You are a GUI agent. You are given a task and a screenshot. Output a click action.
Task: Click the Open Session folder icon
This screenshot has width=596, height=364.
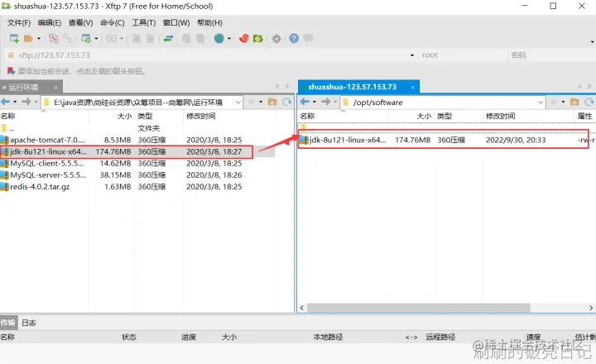pyautogui.click(x=28, y=38)
